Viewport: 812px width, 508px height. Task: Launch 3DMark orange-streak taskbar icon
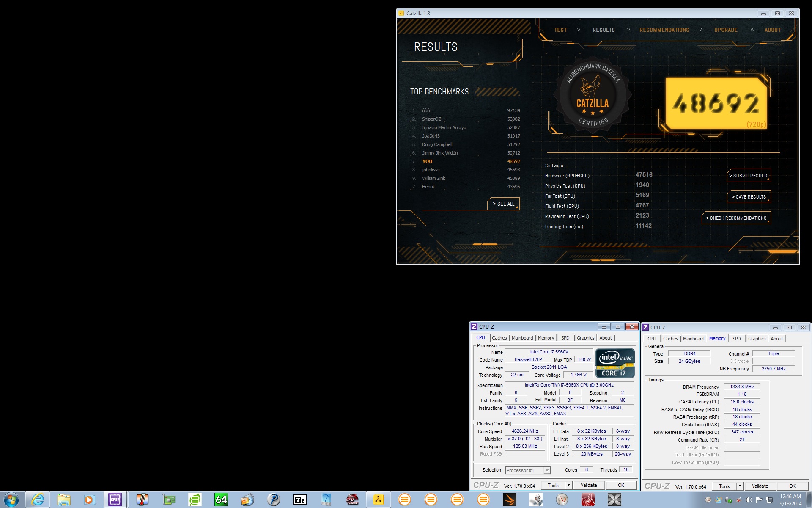tap(510, 500)
